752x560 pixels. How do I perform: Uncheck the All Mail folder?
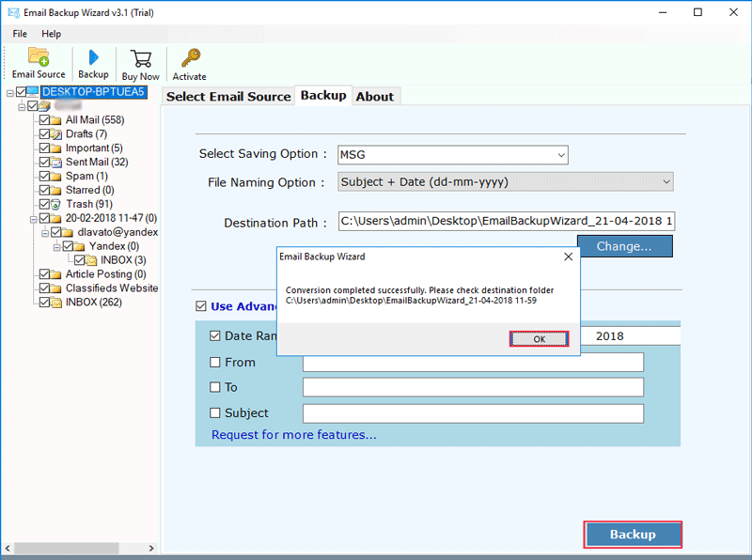42,119
